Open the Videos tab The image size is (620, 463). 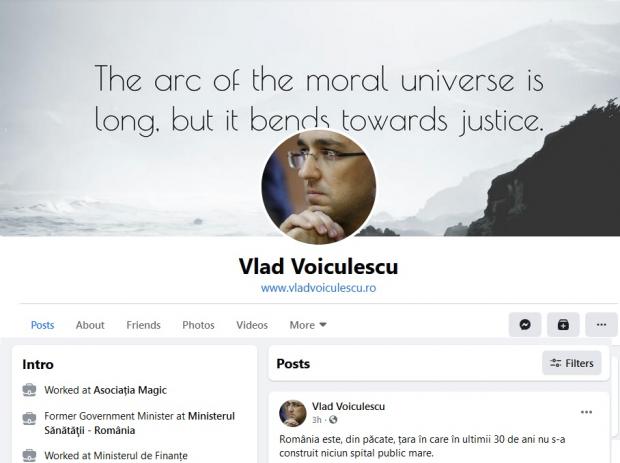tap(252, 325)
